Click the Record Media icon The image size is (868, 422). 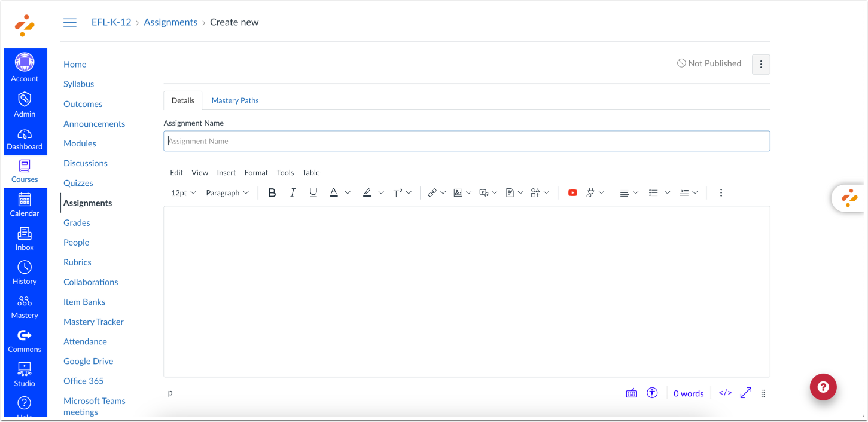(485, 192)
